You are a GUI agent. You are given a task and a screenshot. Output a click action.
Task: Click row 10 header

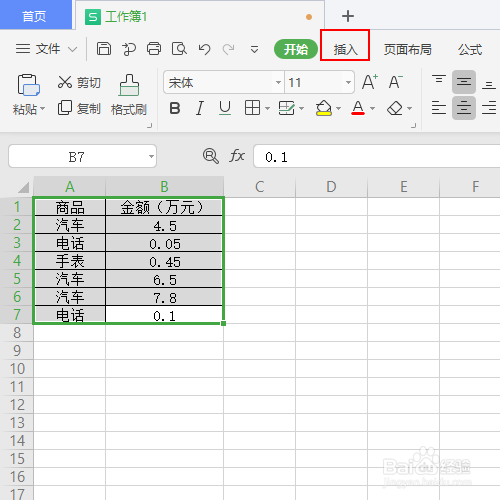[x=17, y=369]
